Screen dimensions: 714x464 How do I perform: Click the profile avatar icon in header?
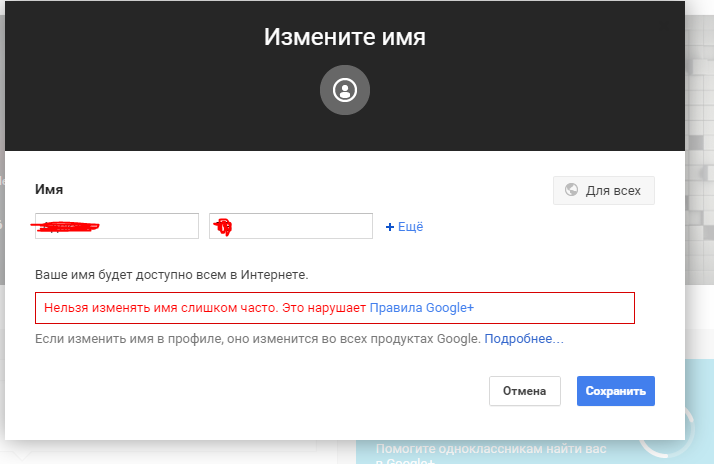[345, 90]
